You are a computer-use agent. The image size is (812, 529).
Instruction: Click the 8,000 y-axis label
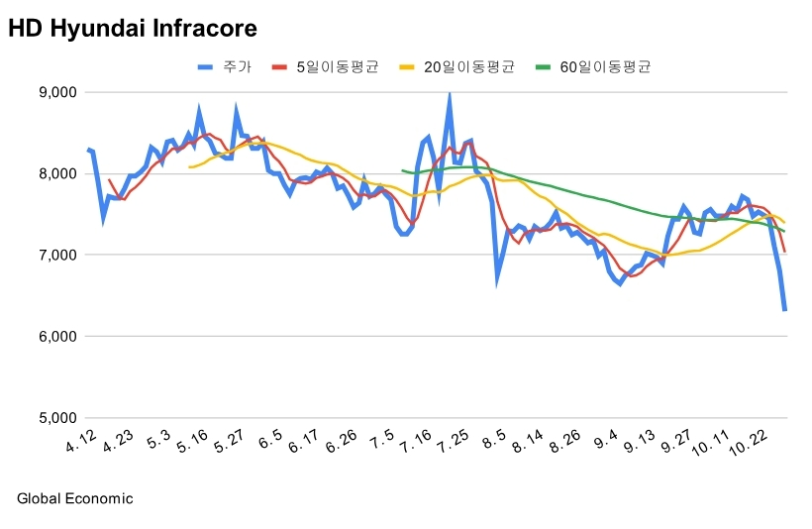tap(58, 173)
